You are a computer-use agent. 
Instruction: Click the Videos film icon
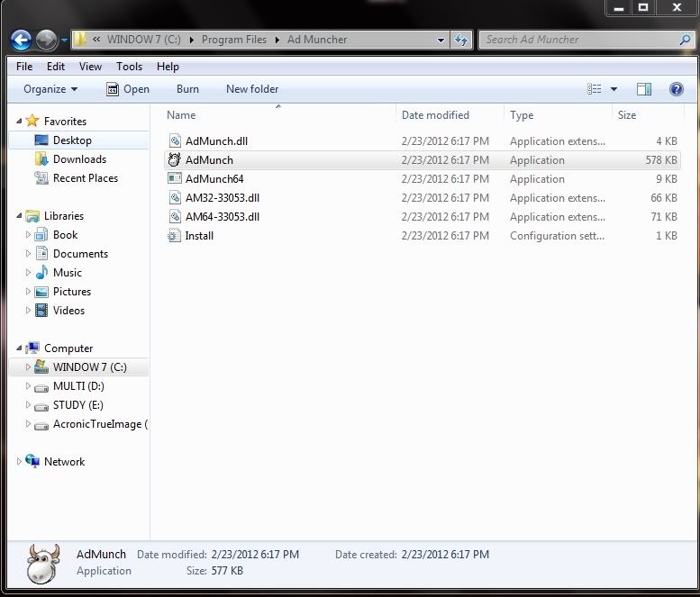(x=41, y=310)
